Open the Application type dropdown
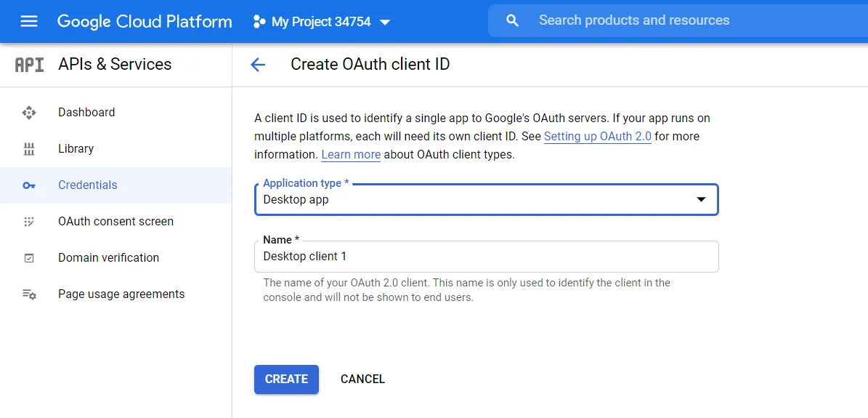Image resolution: width=868 pixels, height=418 pixels. (x=486, y=200)
